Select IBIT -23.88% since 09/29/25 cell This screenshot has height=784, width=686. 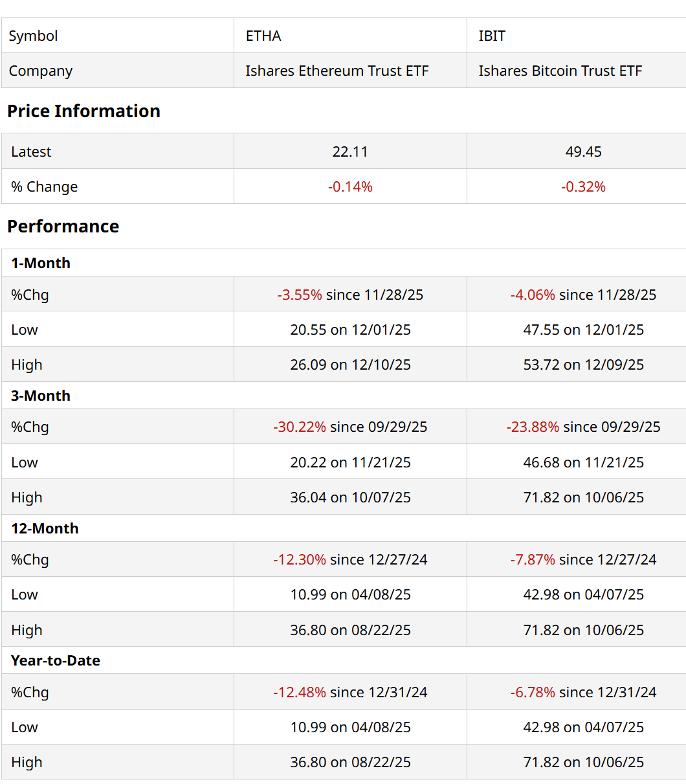(x=583, y=427)
